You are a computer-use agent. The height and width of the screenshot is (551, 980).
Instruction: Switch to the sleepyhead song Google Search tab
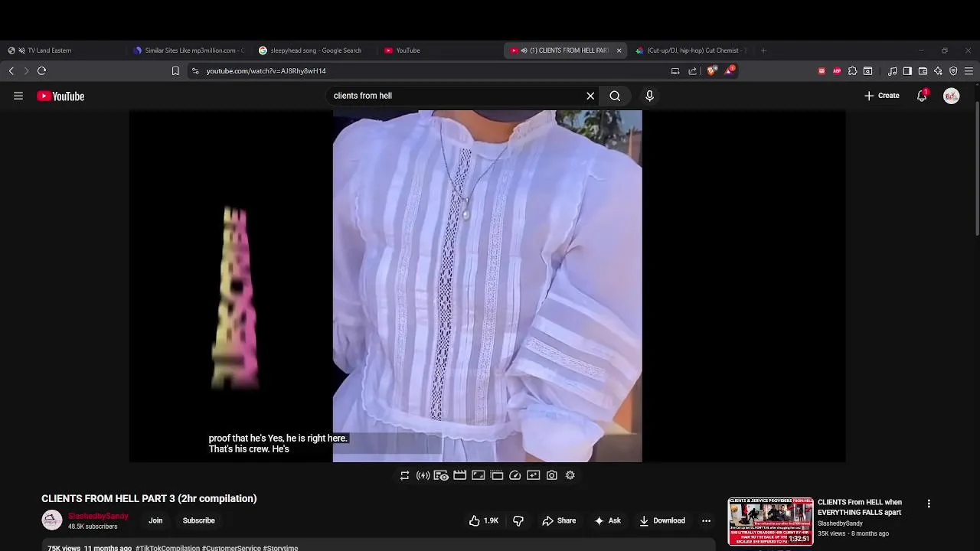click(x=315, y=51)
